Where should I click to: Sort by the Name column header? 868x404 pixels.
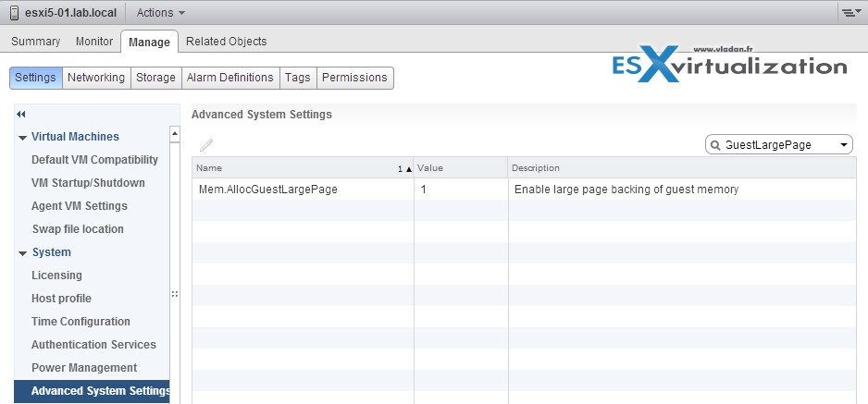pyautogui.click(x=303, y=168)
